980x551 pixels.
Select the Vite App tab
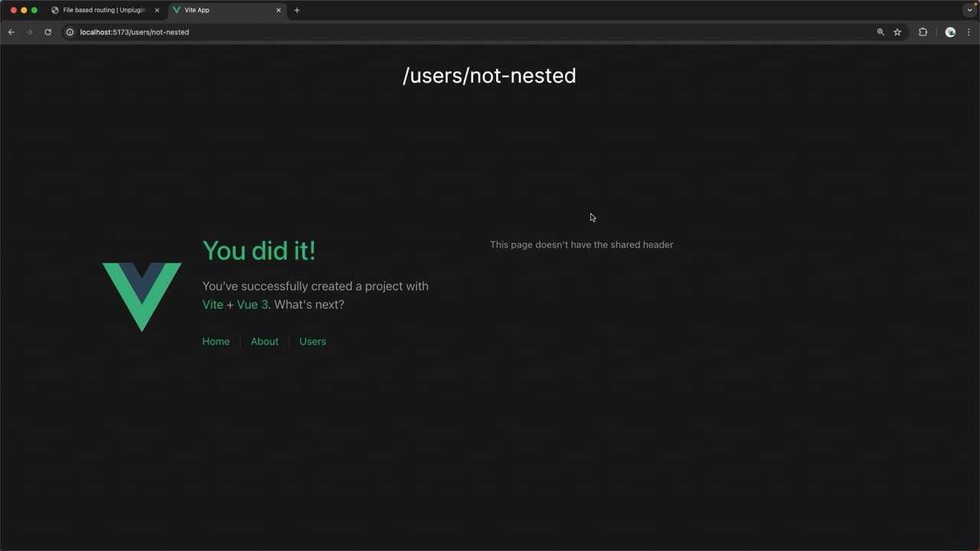coord(227,10)
